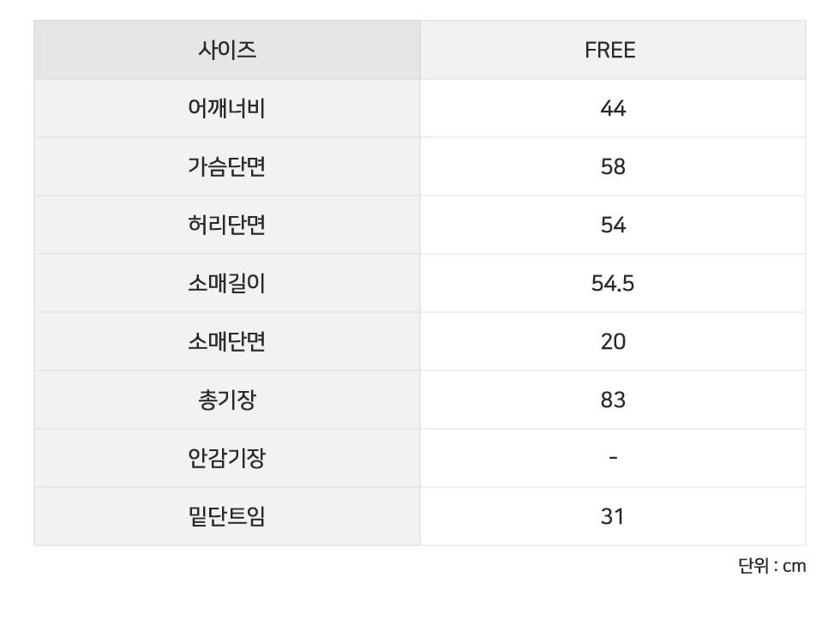
Task: Select the hem slit value 31
Action: (x=613, y=517)
